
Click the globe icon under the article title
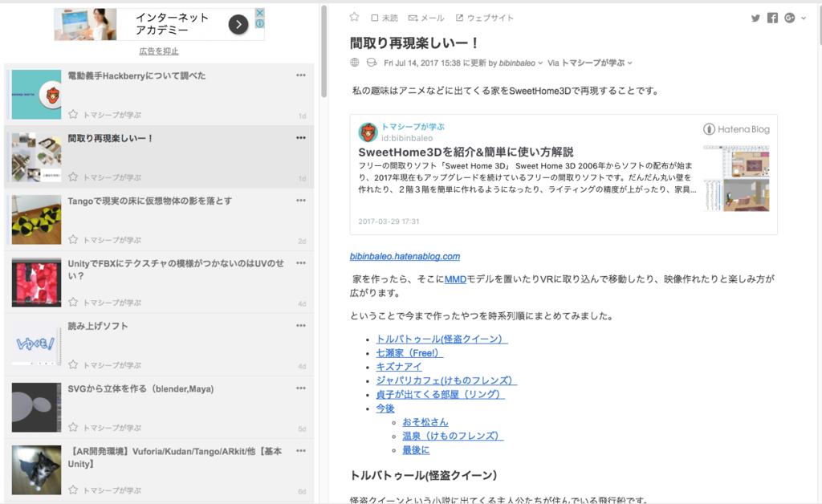coord(355,63)
